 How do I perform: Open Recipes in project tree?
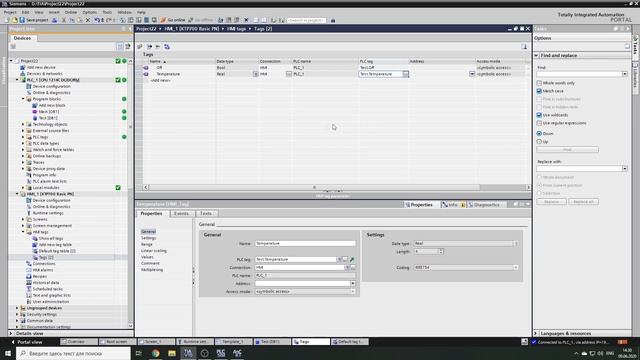(40, 276)
